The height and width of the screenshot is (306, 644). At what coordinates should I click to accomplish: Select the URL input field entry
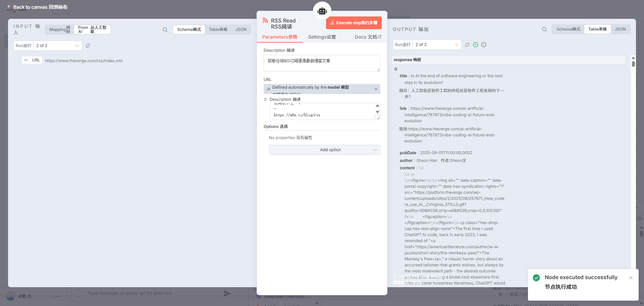[72, 60]
